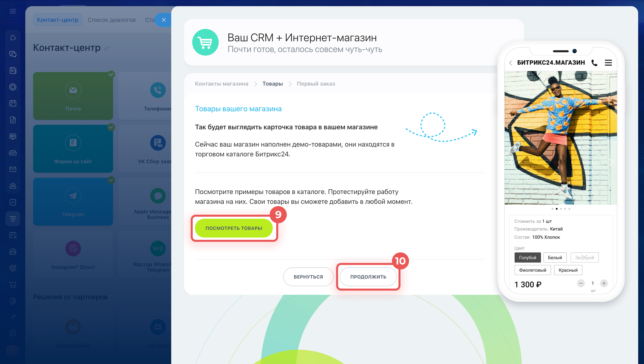Show next product photo with right arrow
Screen dimensions: 644x364
pos(611,163)
